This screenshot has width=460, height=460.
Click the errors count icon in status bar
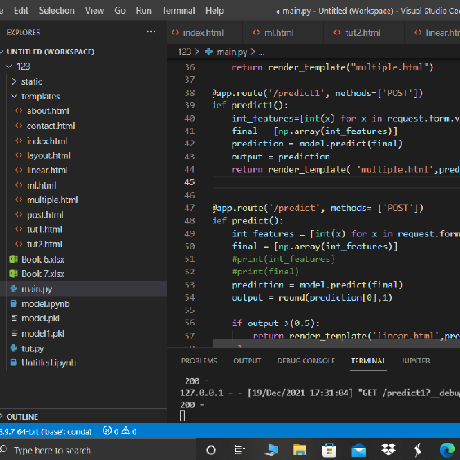click(107, 431)
